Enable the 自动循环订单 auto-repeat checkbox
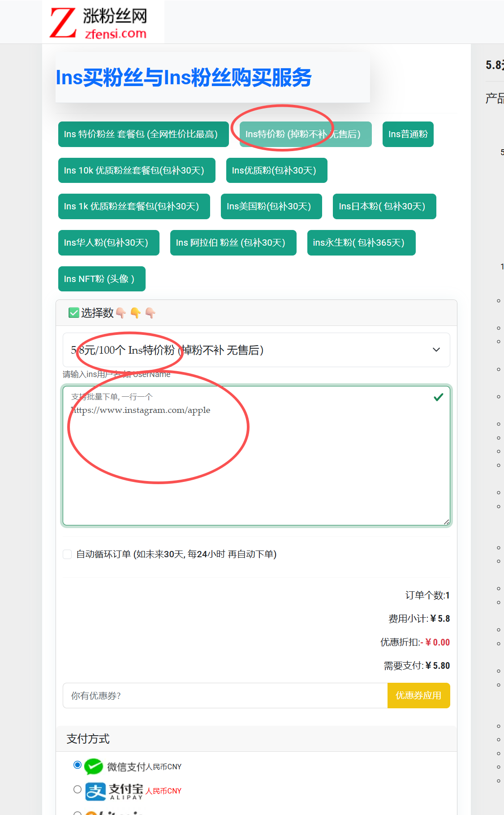 click(68, 555)
